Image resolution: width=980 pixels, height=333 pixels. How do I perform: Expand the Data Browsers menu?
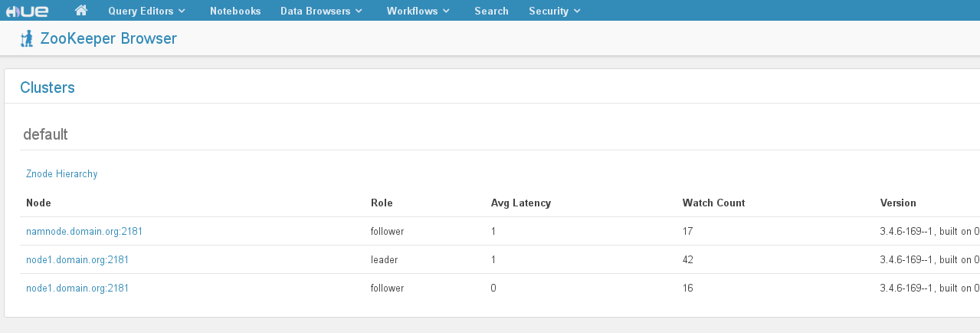321,11
